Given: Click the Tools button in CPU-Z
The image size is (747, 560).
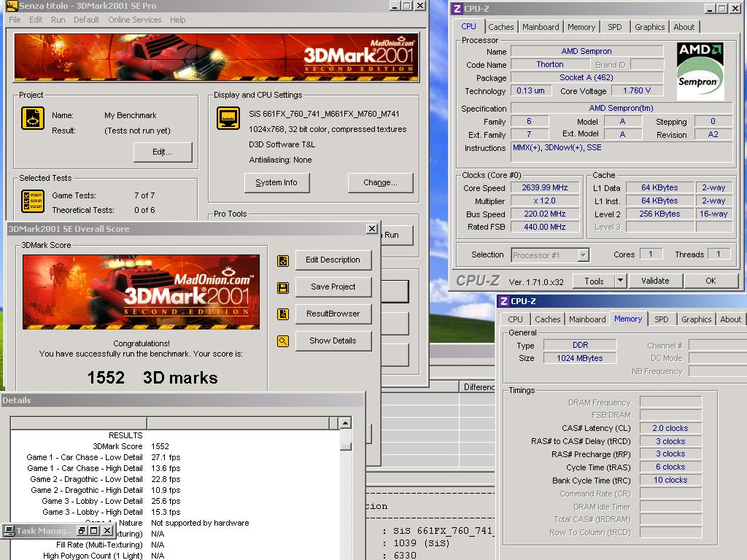Looking at the screenshot, I should pos(594,281).
